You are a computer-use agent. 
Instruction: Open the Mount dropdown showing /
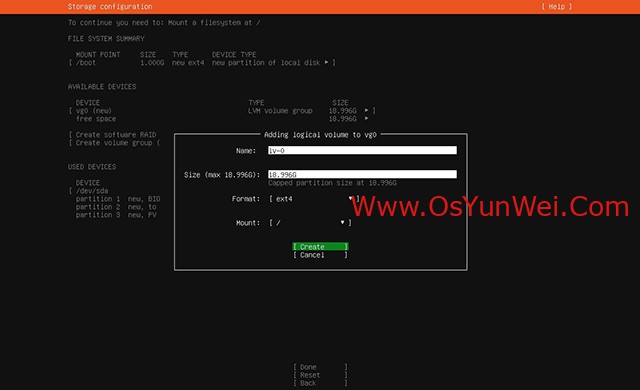click(310, 223)
